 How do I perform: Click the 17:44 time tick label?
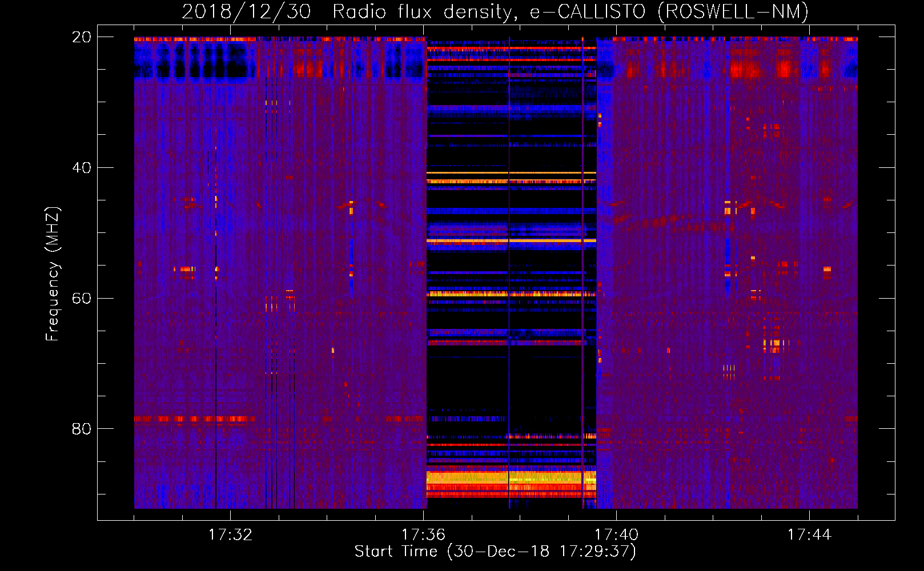(809, 535)
